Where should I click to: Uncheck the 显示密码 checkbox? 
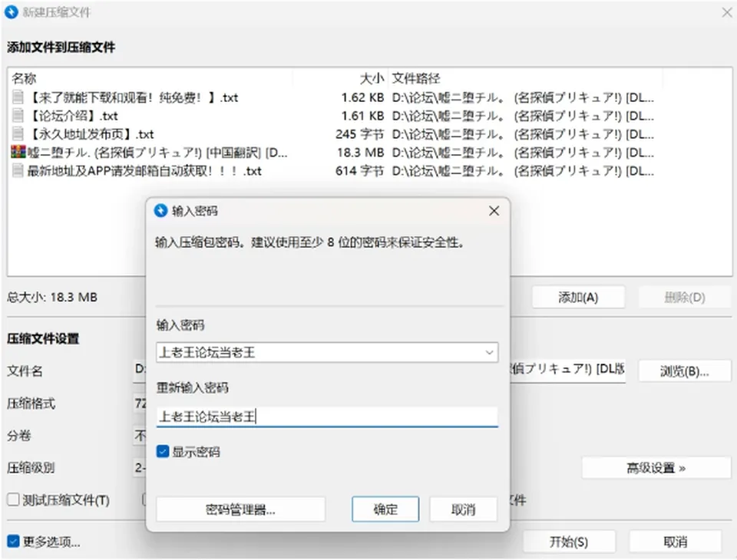(163, 452)
